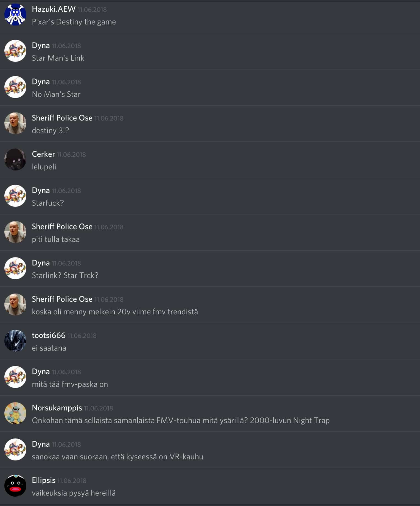Click the 'lelupeli' message text
Screen dimensions: 420x506
click(x=44, y=167)
